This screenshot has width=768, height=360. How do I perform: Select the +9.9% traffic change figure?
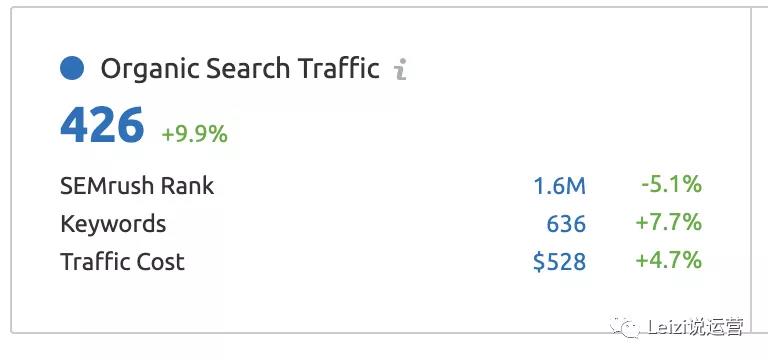tap(194, 134)
